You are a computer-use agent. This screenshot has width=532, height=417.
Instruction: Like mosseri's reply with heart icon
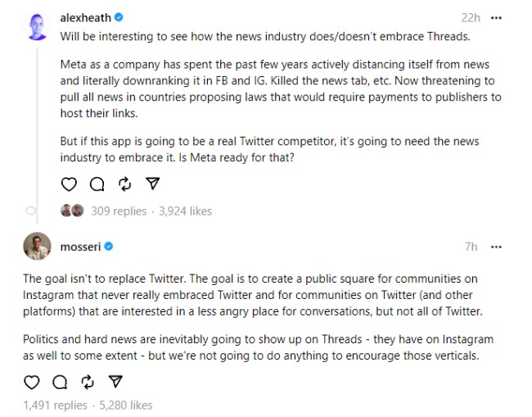click(x=32, y=382)
